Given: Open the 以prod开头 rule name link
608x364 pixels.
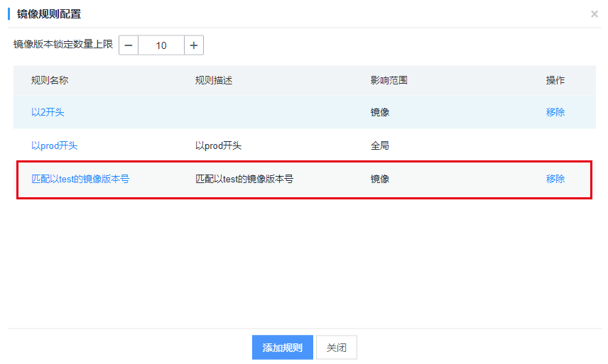Looking at the screenshot, I should (54, 145).
